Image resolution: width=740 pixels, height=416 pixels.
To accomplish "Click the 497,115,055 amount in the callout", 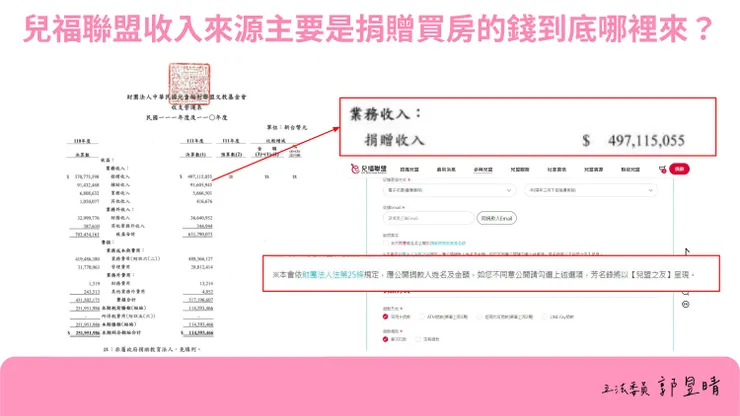I will (646, 140).
